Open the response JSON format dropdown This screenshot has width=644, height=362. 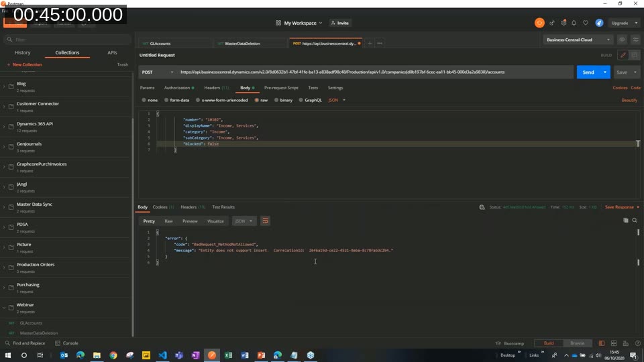(x=244, y=221)
